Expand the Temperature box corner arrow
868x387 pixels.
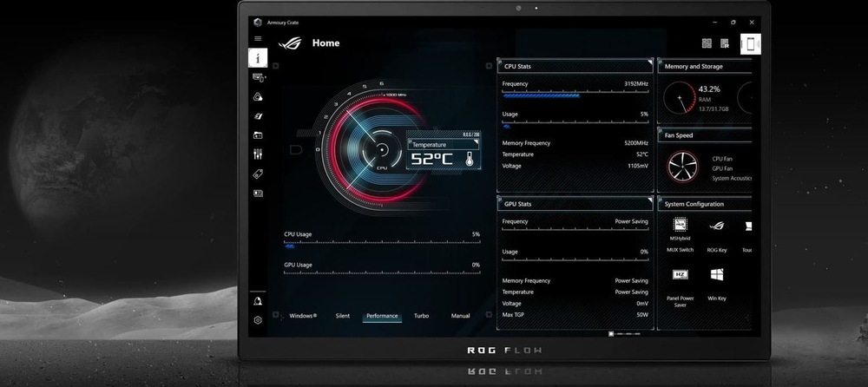click(x=477, y=141)
